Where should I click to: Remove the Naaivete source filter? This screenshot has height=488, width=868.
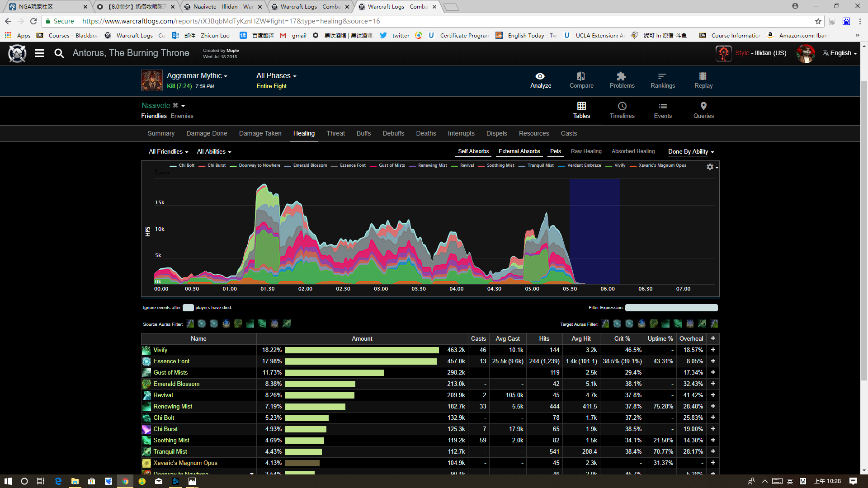pyautogui.click(x=175, y=105)
